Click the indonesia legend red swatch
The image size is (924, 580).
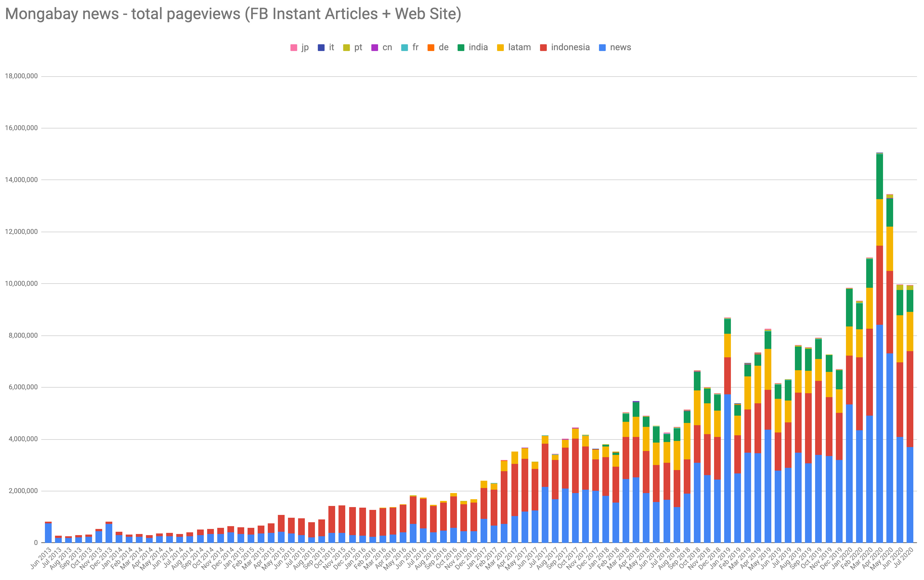(x=543, y=47)
